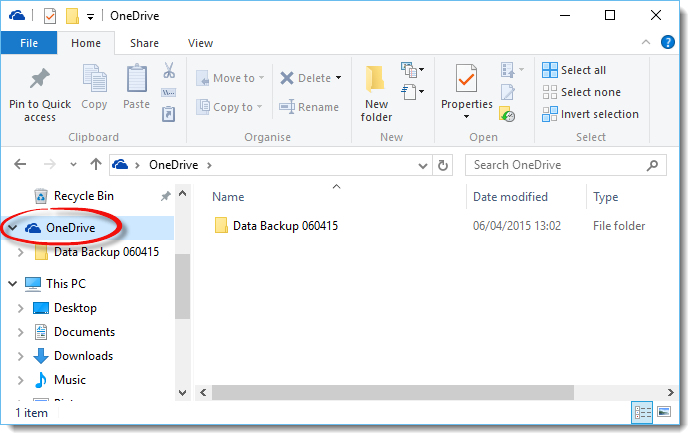
Task: Collapse the This PC tree node
Action: coord(13,284)
